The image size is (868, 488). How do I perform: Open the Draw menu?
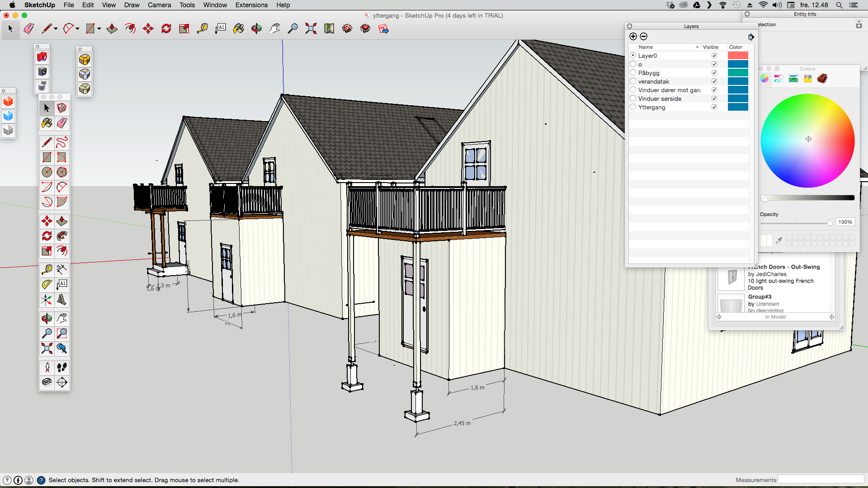point(132,5)
